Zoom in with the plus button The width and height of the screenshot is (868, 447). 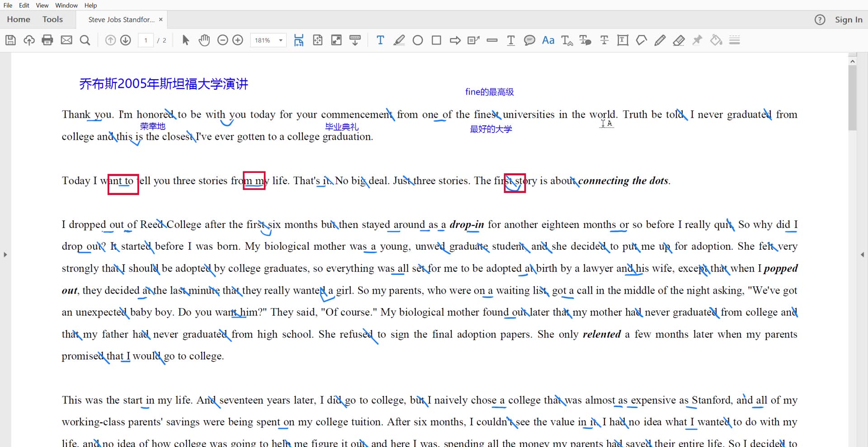tap(238, 40)
